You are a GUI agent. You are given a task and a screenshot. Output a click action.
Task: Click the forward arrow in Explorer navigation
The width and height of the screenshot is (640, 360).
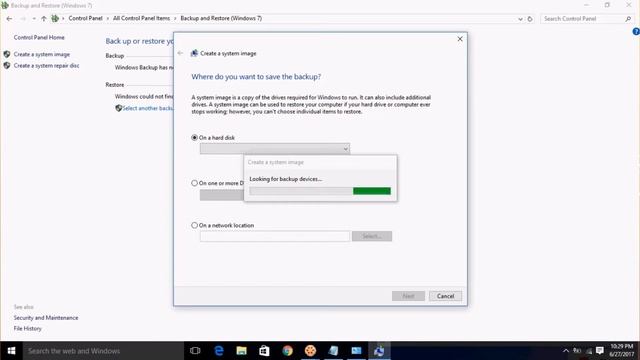[23, 19]
